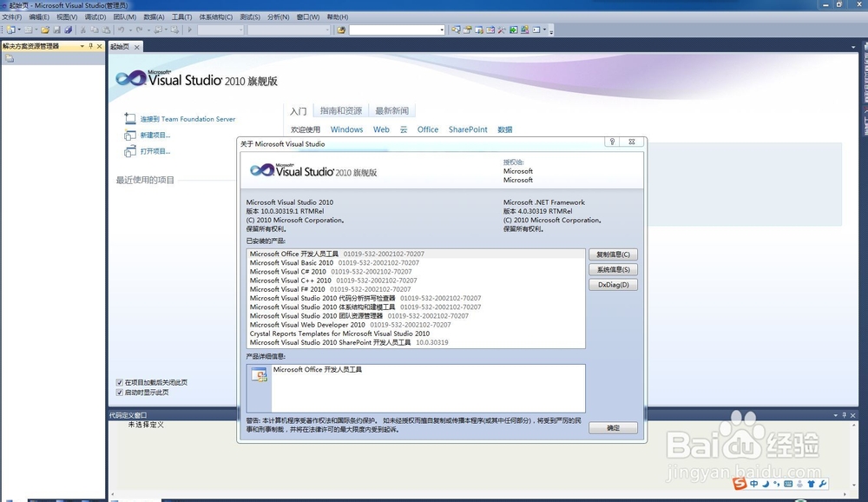Open the Solution Explorer window position dropdown
Screen dimensions: 868x502
click(x=82, y=46)
